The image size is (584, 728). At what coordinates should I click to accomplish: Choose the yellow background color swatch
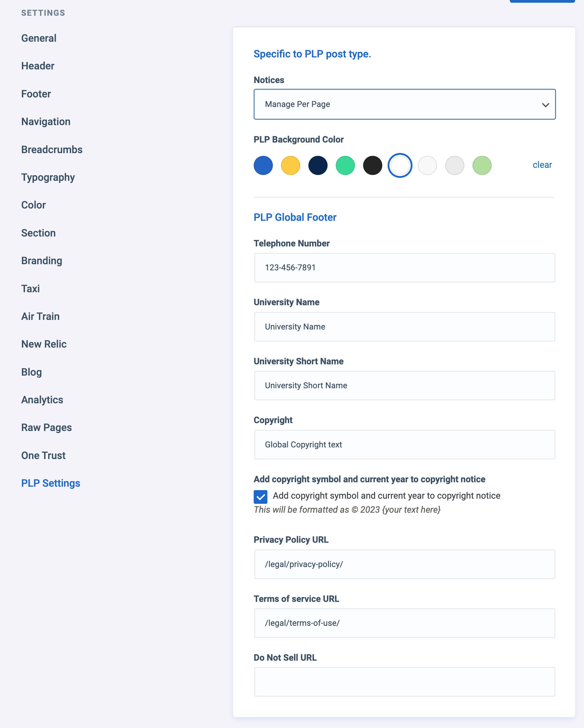[x=290, y=165]
